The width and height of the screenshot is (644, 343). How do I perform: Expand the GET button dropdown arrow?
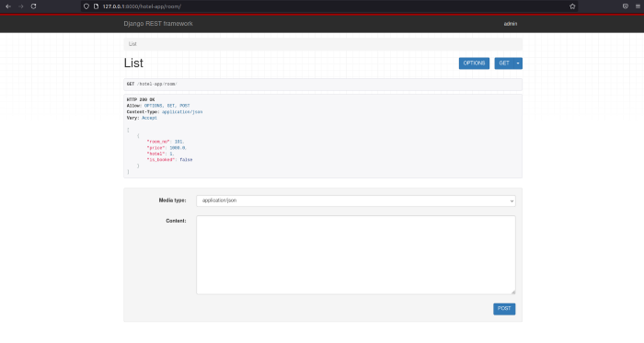(518, 63)
